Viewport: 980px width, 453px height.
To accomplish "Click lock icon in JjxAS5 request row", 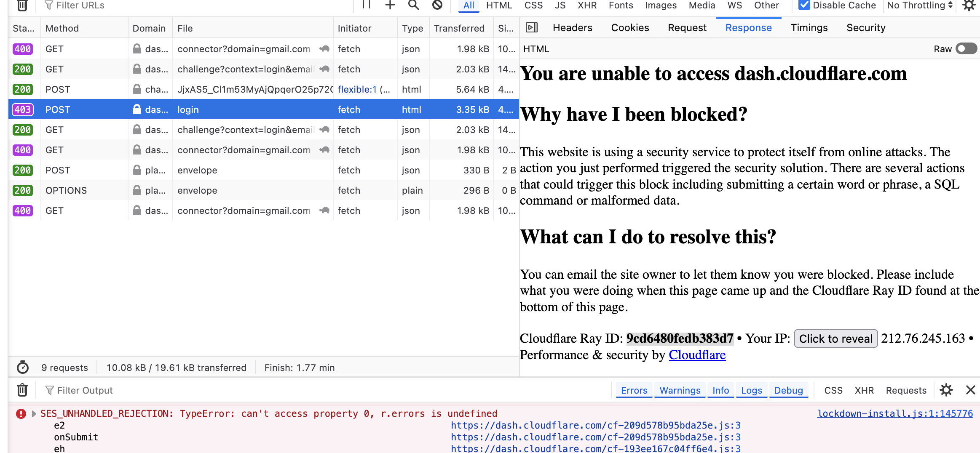I will [137, 89].
